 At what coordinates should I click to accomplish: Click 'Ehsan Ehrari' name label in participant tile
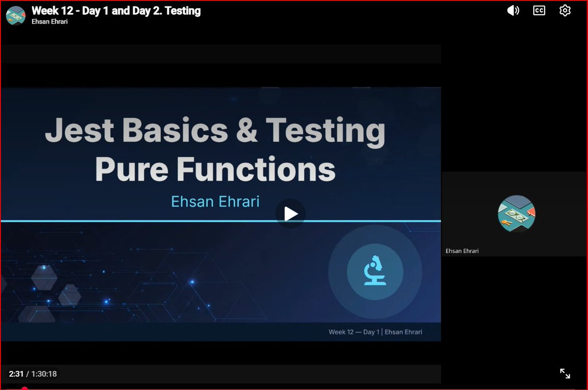click(x=462, y=251)
